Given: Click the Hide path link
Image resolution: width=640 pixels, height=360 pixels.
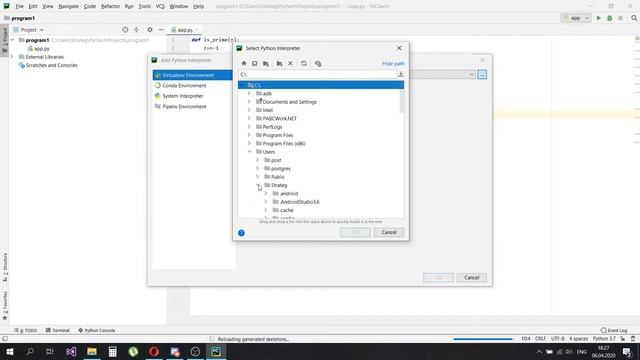Looking at the screenshot, I should (x=393, y=64).
